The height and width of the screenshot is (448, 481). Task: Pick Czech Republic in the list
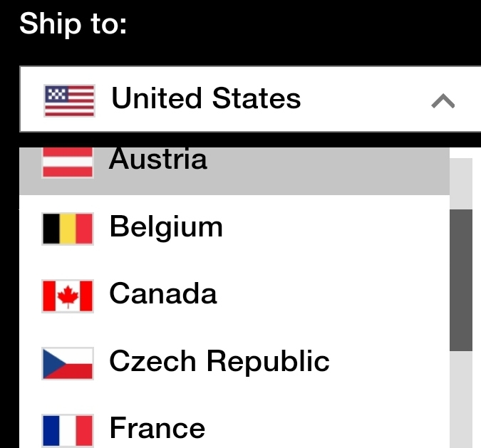point(219,362)
